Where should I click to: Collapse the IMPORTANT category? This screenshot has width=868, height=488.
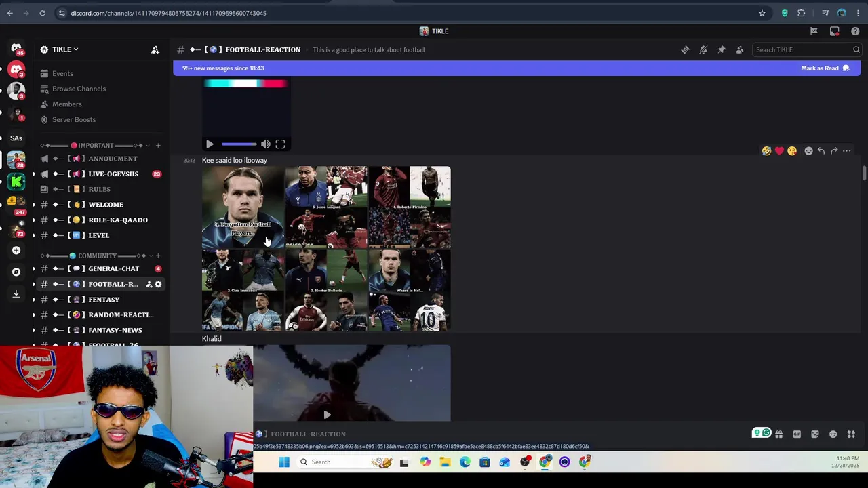tap(96, 146)
